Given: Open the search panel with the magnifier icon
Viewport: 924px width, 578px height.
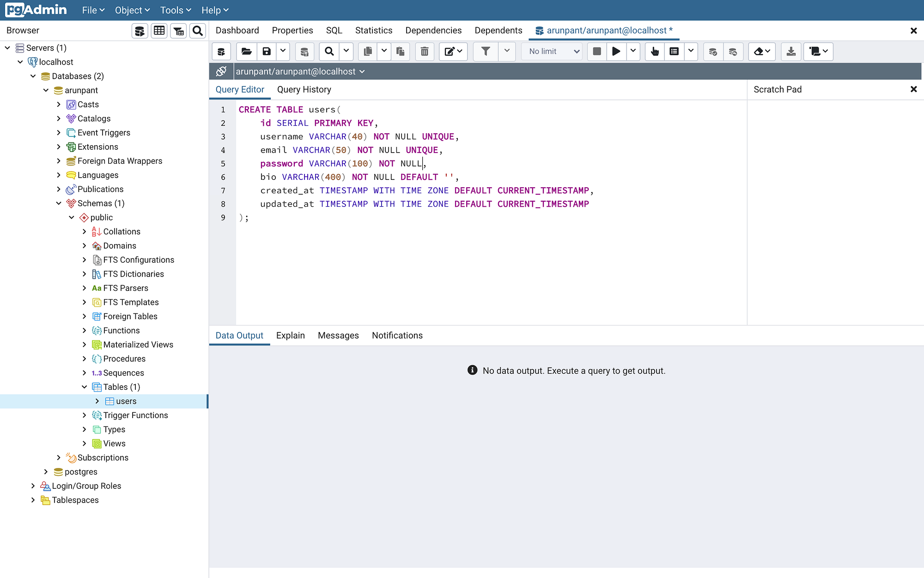Looking at the screenshot, I should point(328,51).
